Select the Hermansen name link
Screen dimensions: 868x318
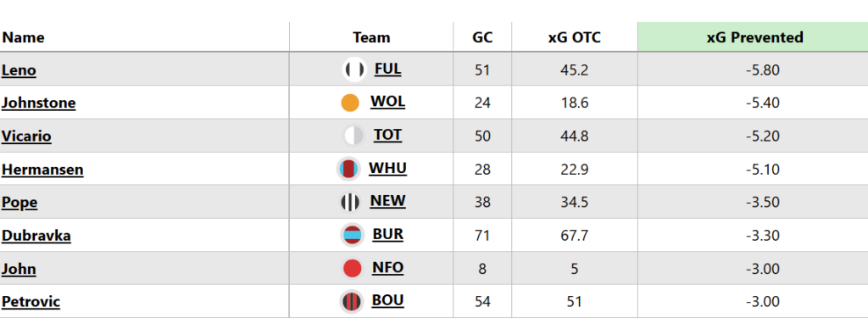point(42,170)
